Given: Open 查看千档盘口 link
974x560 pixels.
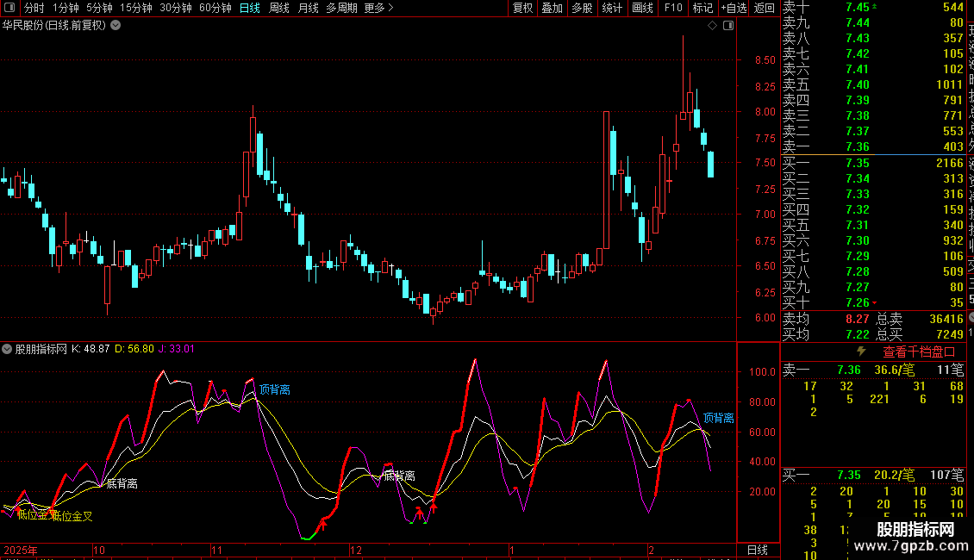Looking at the screenshot, I should click(x=919, y=352).
